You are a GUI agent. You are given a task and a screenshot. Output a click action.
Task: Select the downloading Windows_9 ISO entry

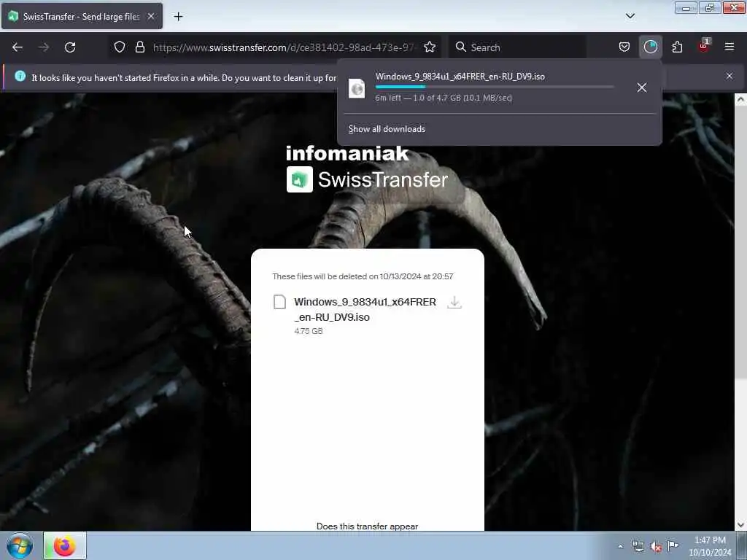pyautogui.click(x=499, y=87)
